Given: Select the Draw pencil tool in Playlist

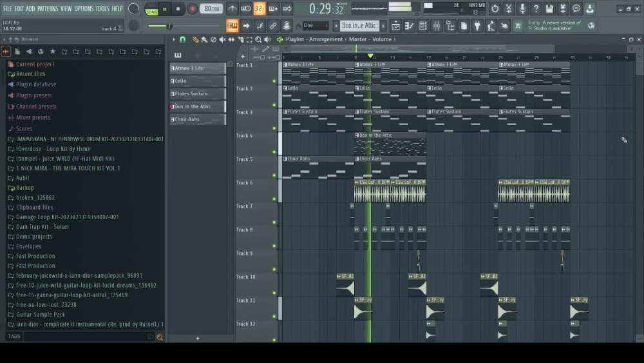Looking at the screenshot, I should point(196,39).
